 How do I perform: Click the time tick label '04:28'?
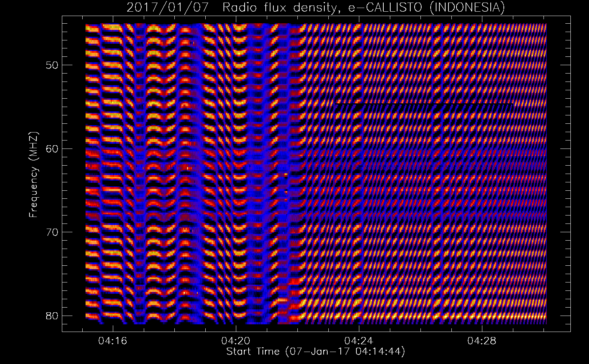pos(482,341)
